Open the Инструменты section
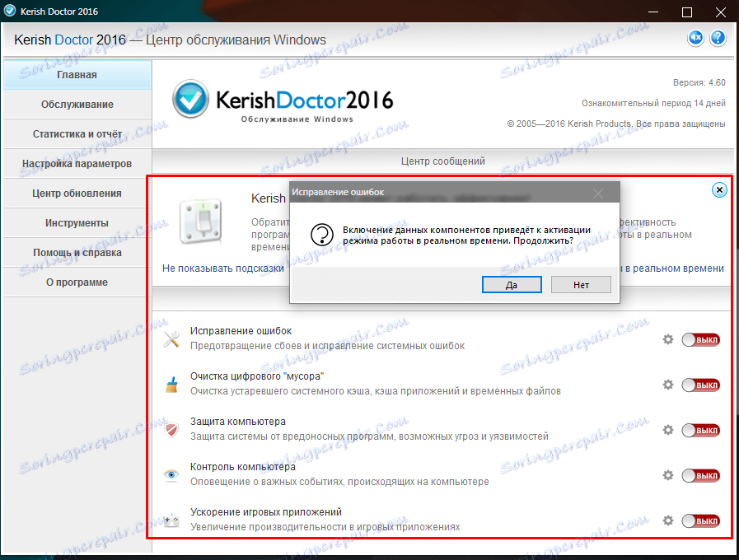This screenshot has width=739, height=560. click(75, 222)
